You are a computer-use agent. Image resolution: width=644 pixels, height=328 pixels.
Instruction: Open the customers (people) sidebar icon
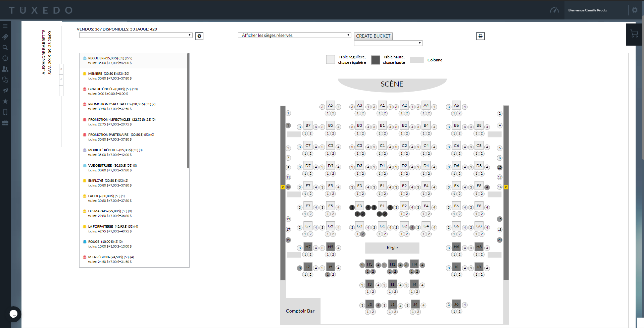[5, 69]
